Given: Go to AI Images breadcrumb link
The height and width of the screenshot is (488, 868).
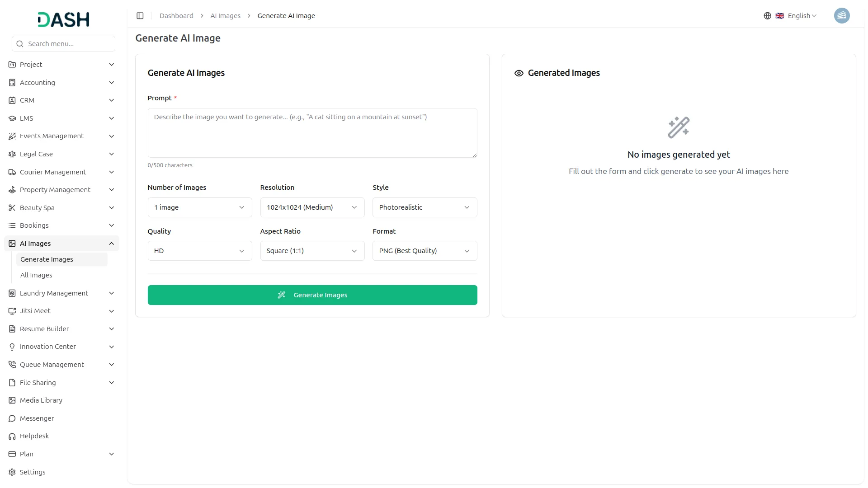Looking at the screenshot, I should pos(226,16).
